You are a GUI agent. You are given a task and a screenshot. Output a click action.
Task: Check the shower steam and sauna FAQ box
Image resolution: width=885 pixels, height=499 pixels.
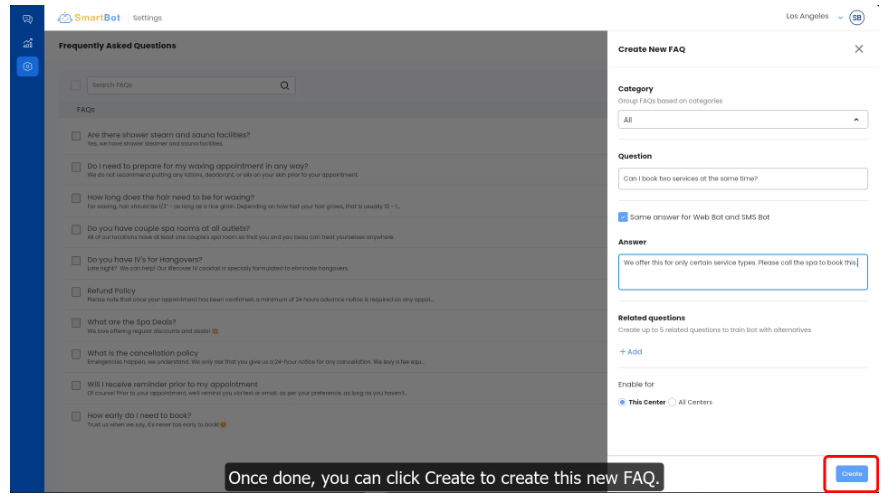[x=76, y=136]
